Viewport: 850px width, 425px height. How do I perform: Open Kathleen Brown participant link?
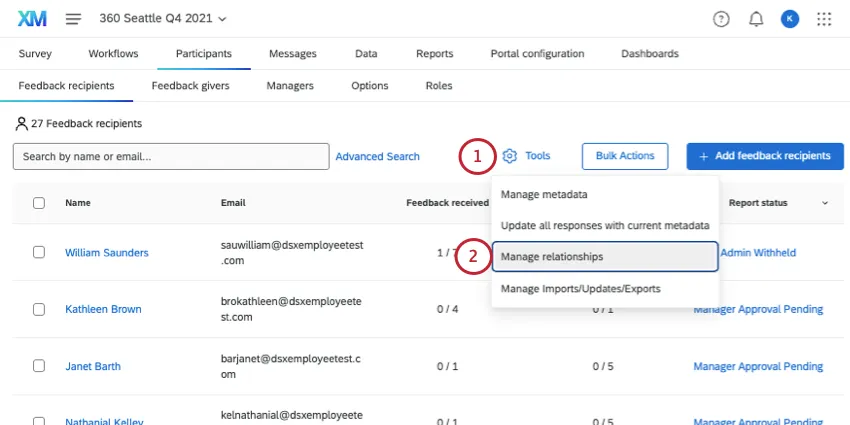click(103, 310)
